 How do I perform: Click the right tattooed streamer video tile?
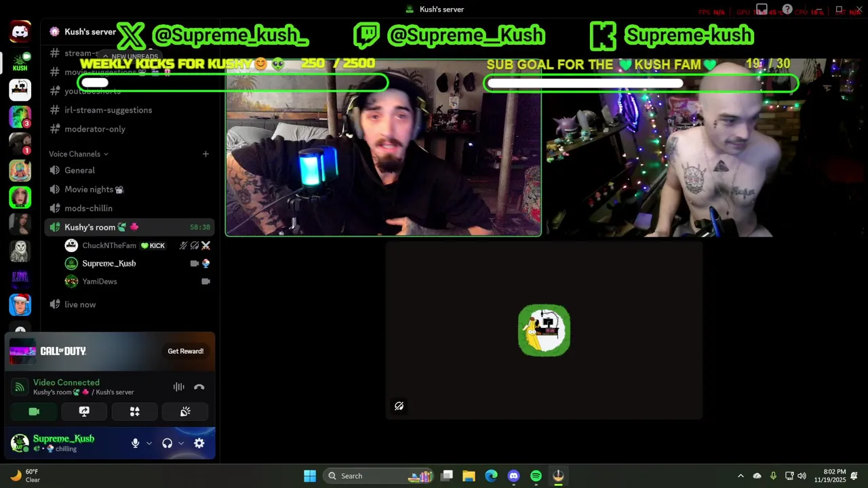704,148
